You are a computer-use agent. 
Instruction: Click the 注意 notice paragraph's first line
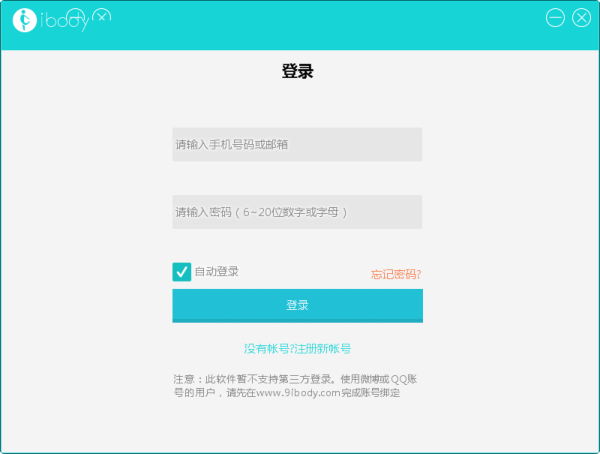click(x=297, y=379)
